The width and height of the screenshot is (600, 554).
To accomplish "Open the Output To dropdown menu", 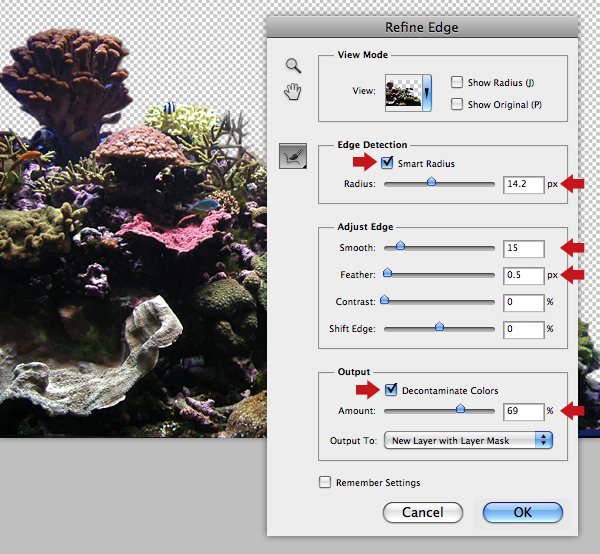I will pos(468,440).
